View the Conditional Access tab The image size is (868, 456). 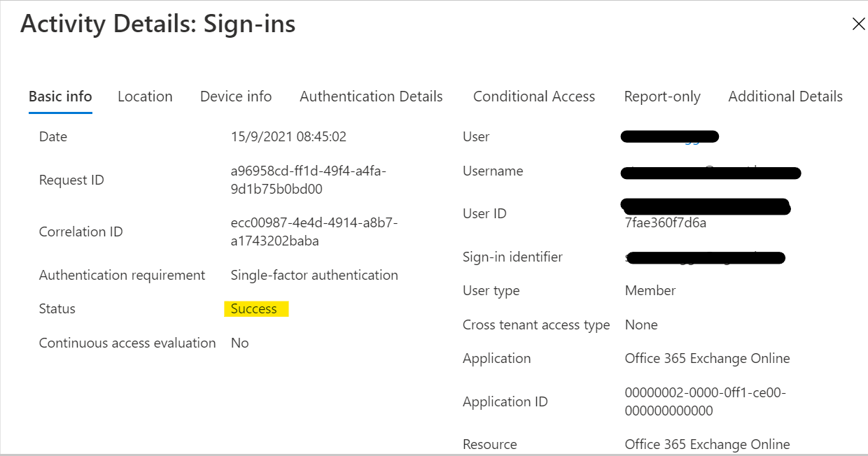click(x=533, y=97)
